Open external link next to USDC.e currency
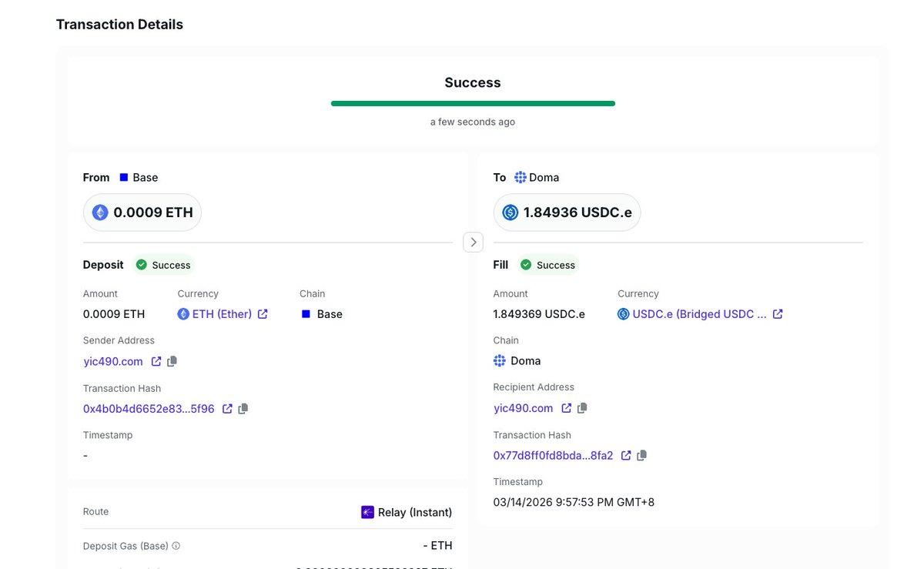 point(778,314)
